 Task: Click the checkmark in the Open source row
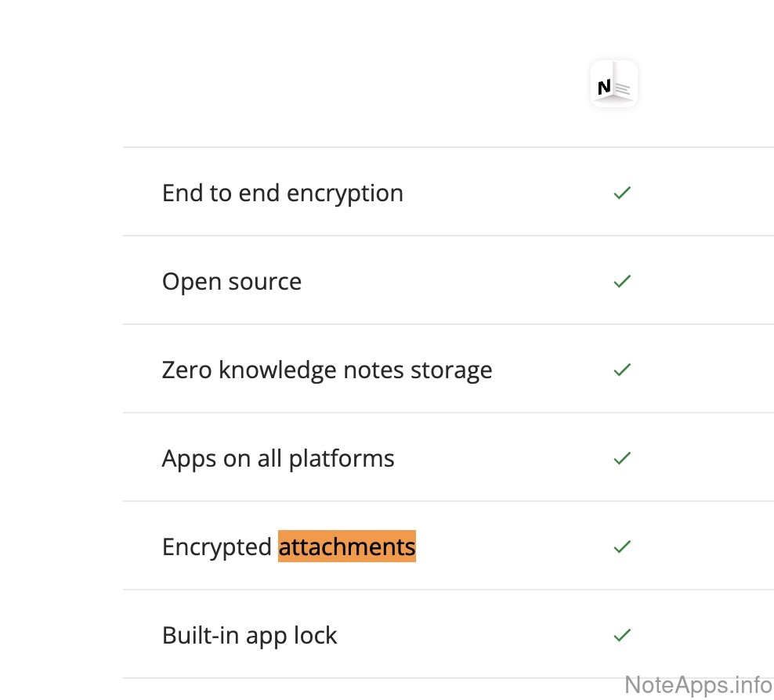(622, 281)
